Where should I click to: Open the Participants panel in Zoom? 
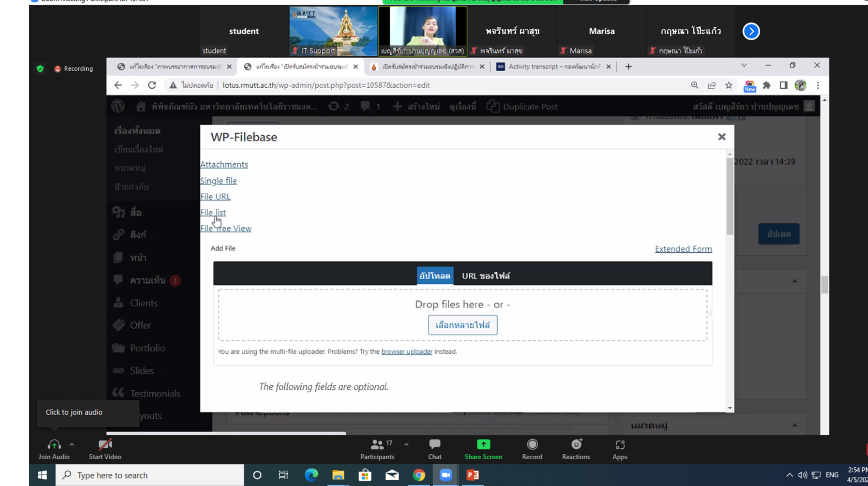tap(377, 450)
